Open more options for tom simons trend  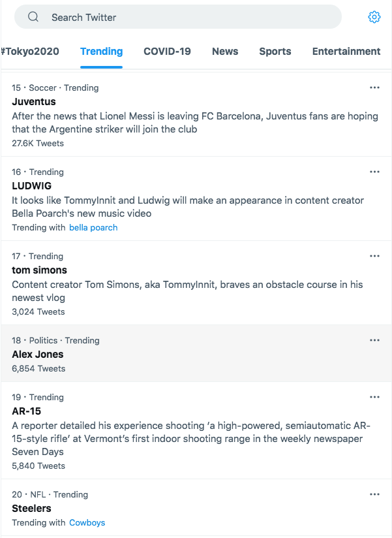click(374, 256)
